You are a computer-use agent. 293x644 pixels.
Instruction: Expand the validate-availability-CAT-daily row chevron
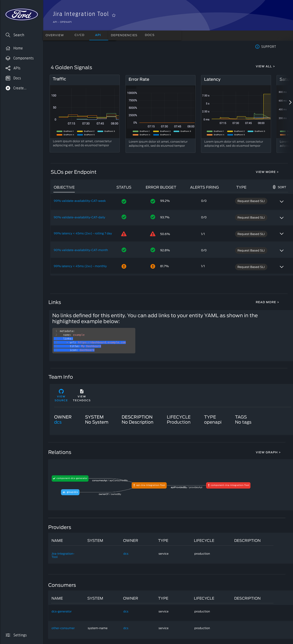click(x=282, y=218)
